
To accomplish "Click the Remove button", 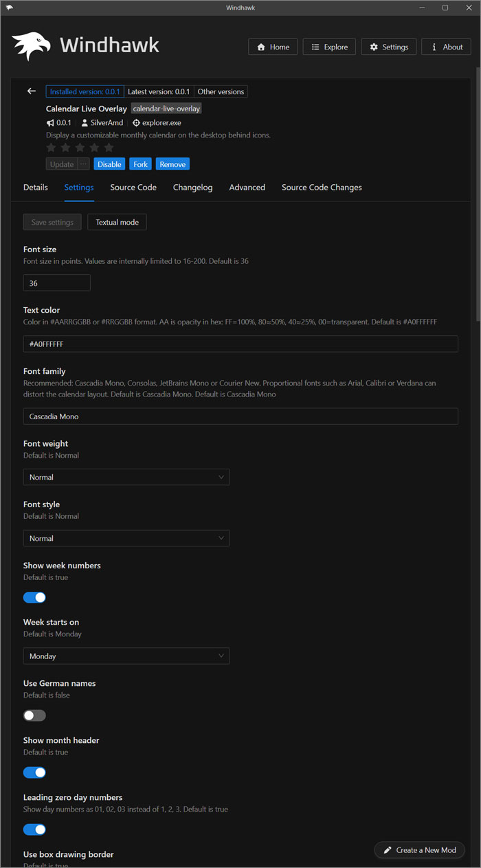I will coord(172,164).
